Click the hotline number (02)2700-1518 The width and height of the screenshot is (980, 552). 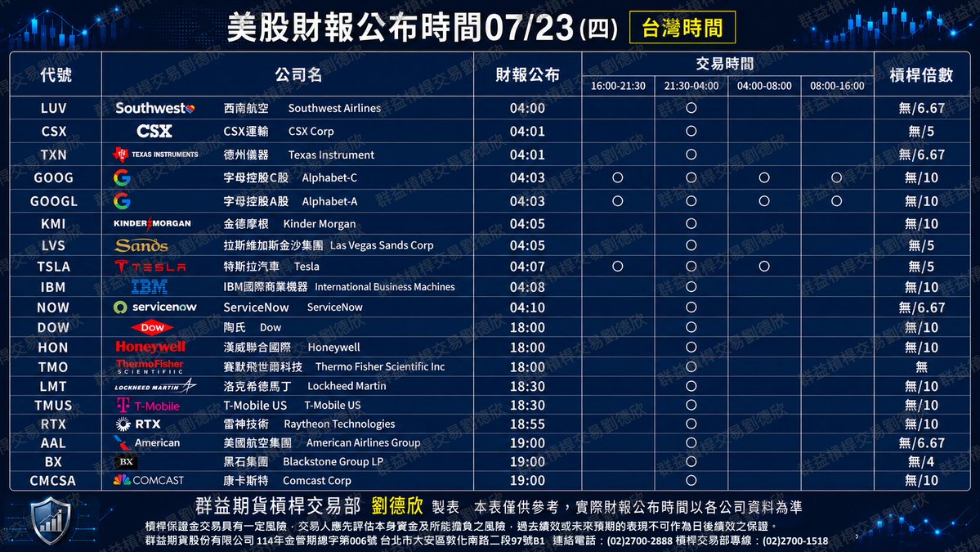pos(795,541)
